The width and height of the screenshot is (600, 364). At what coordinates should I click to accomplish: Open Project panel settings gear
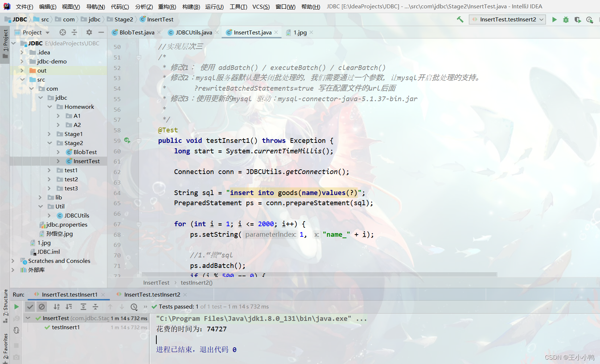[89, 32]
